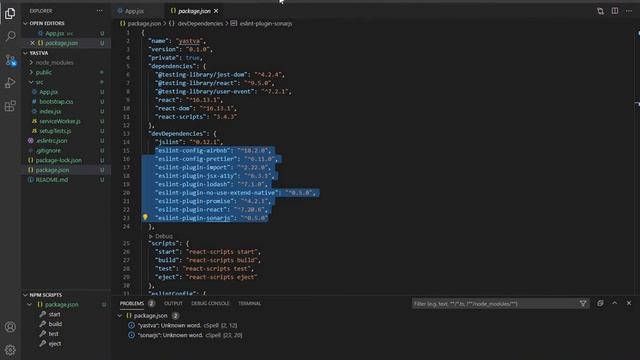The height and width of the screenshot is (360, 640).
Task: Click the Problems view-mode icon left of the maximize arrow
Action: [x=600, y=303]
